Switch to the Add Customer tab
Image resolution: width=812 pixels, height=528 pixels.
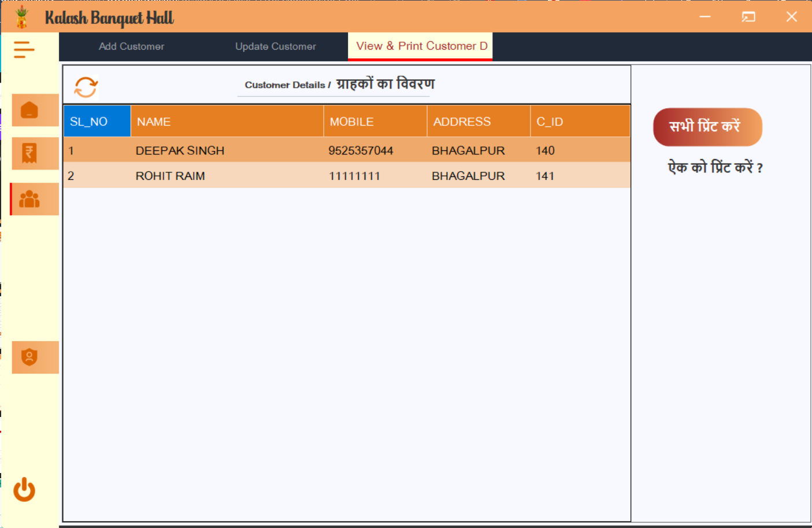coord(131,46)
